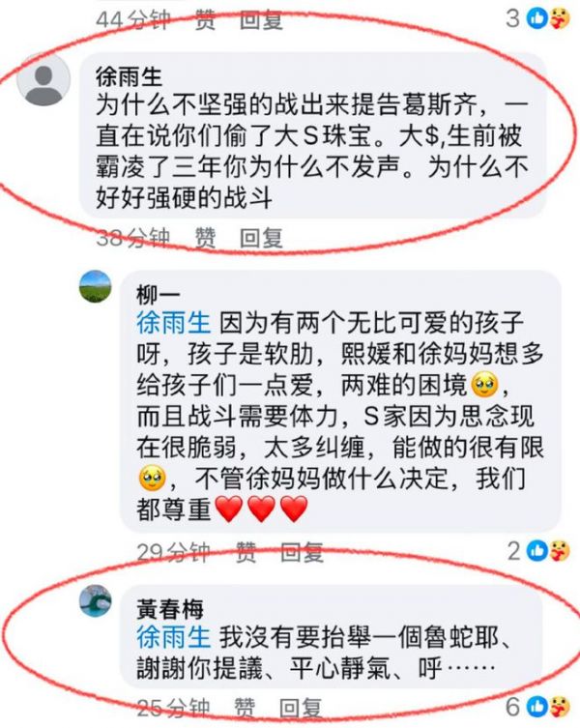Open the blue 徐雨生 mention in 柳一's reply
The height and width of the screenshot is (728, 580).
(174, 323)
